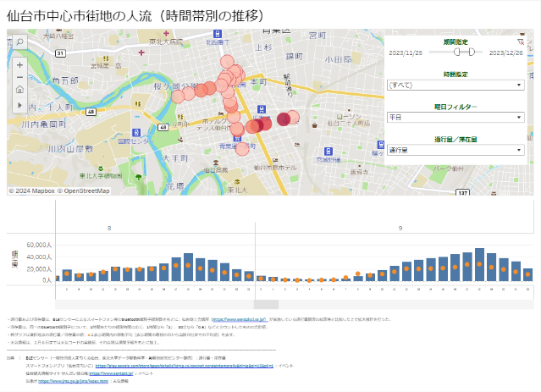This screenshot has width=541, height=392.
Task: Expand map tools with arrow icon
Action: [20, 105]
